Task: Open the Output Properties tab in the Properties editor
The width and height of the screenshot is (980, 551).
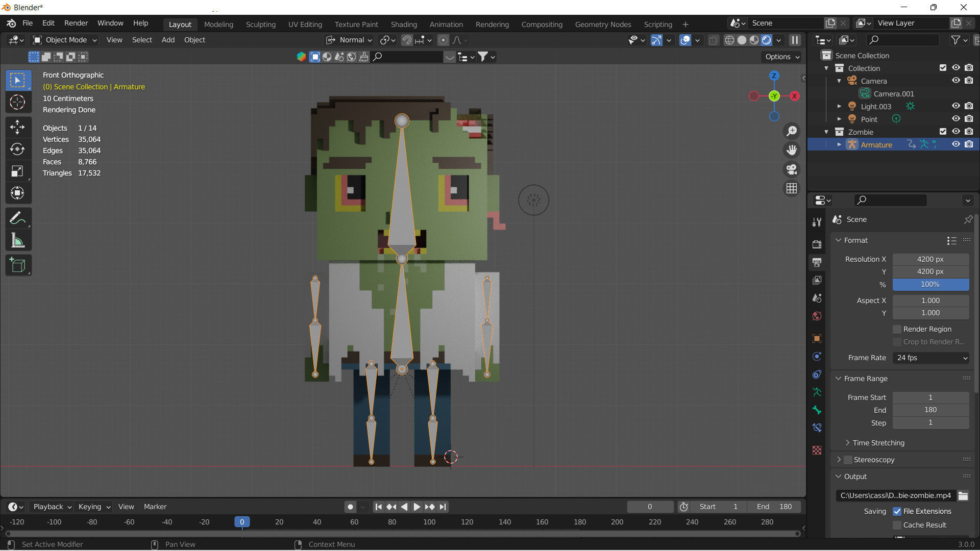Action: 817,262
